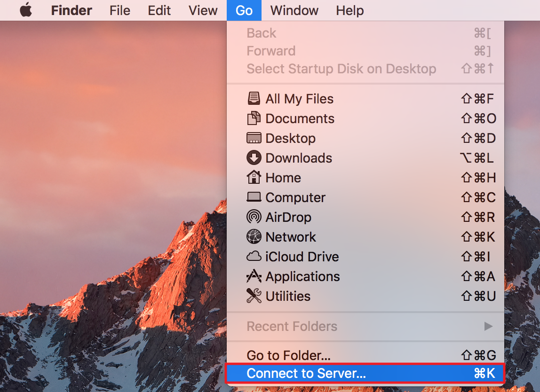The height and width of the screenshot is (392, 540).
Task: Click the Computer laptop icon
Action: 254,197
